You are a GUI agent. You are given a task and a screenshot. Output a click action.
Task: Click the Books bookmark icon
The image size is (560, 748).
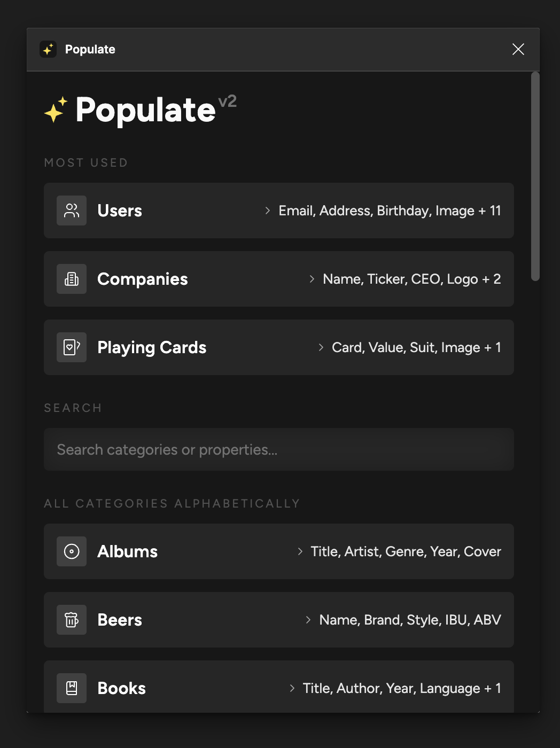click(72, 688)
